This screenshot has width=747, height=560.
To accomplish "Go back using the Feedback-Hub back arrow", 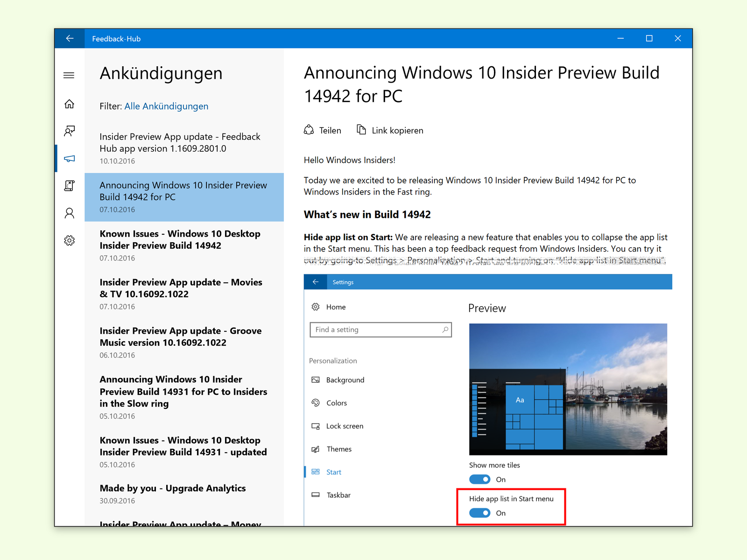I will (70, 38).
